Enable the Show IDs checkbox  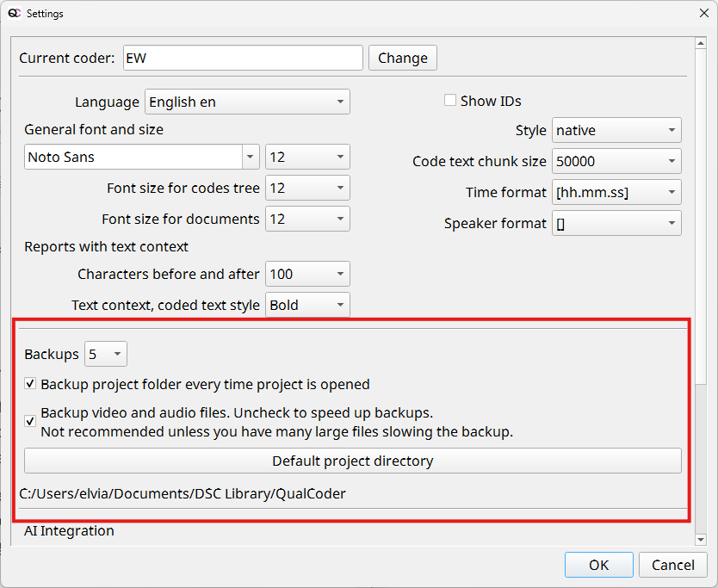(x=450, y=101)
